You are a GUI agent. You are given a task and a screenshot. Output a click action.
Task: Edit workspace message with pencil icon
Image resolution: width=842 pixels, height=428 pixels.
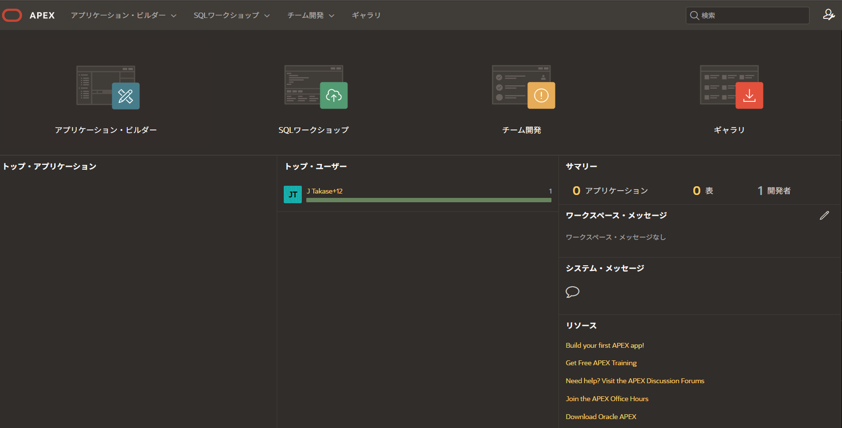(824, 215)
